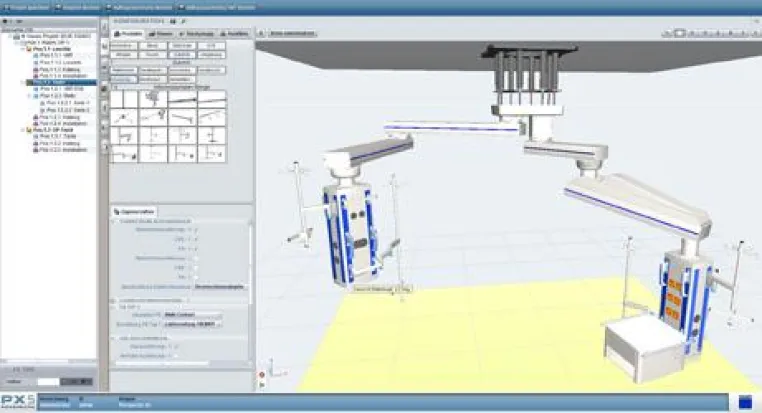This screenshot has width=762, height=413.
Task: Open the Wide Contact dropdown in properties
Action: point(192,315)
